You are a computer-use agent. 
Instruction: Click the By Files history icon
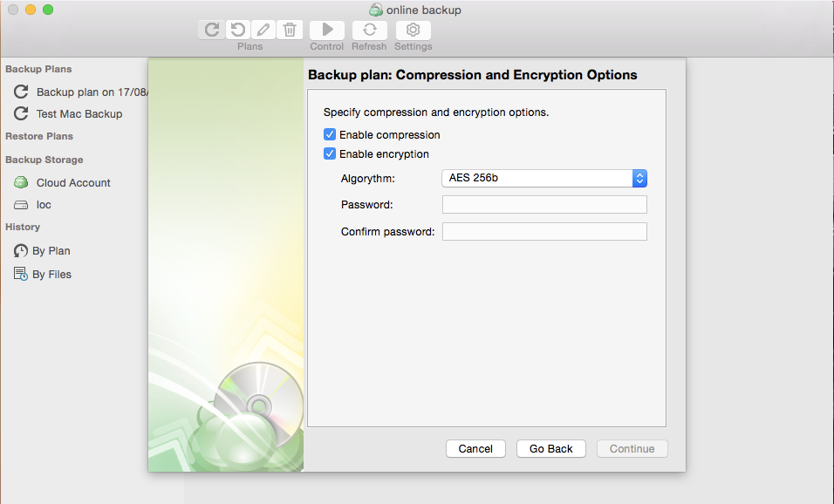click(21, 274)
